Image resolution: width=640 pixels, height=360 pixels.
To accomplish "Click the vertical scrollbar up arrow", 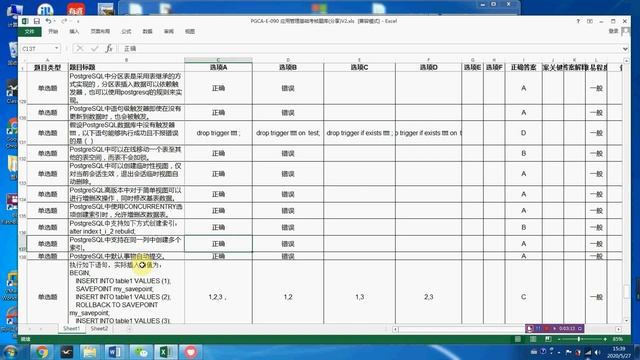I will click(627, 61).
